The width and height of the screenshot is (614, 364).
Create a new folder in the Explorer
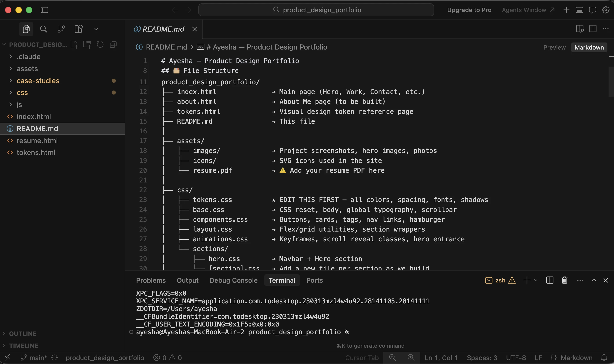click(x=87, y=44)
